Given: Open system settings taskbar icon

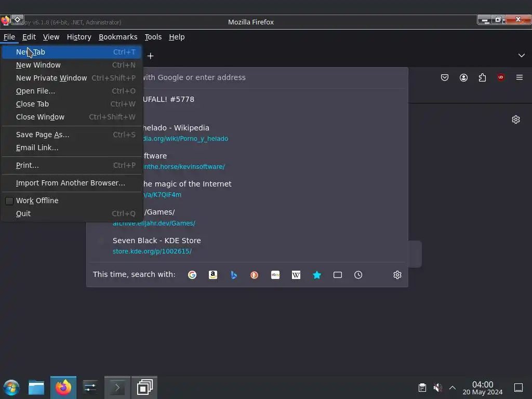Looking at the screenshot, I should point(90,388).
